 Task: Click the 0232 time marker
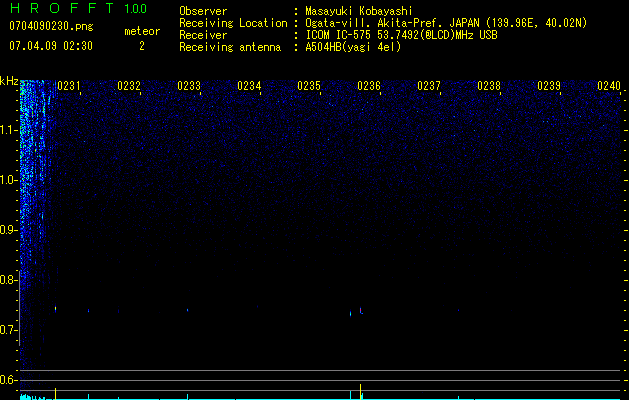[129, 86]
